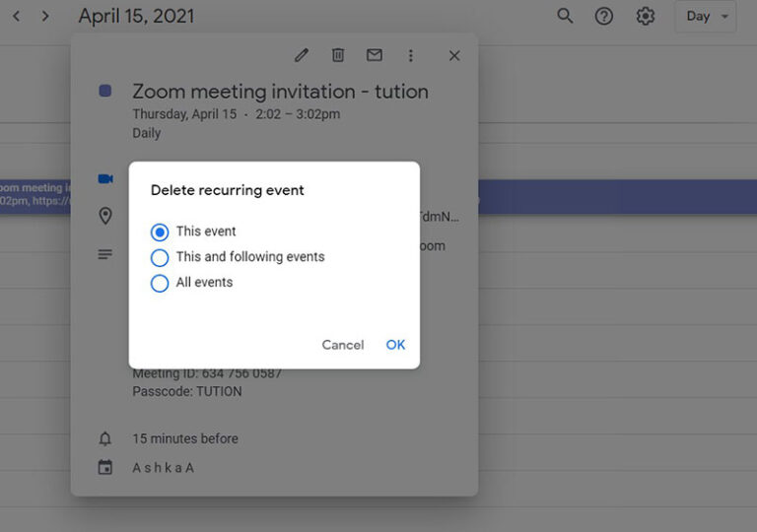Click the Daily recurrence text

pos(146,133)
